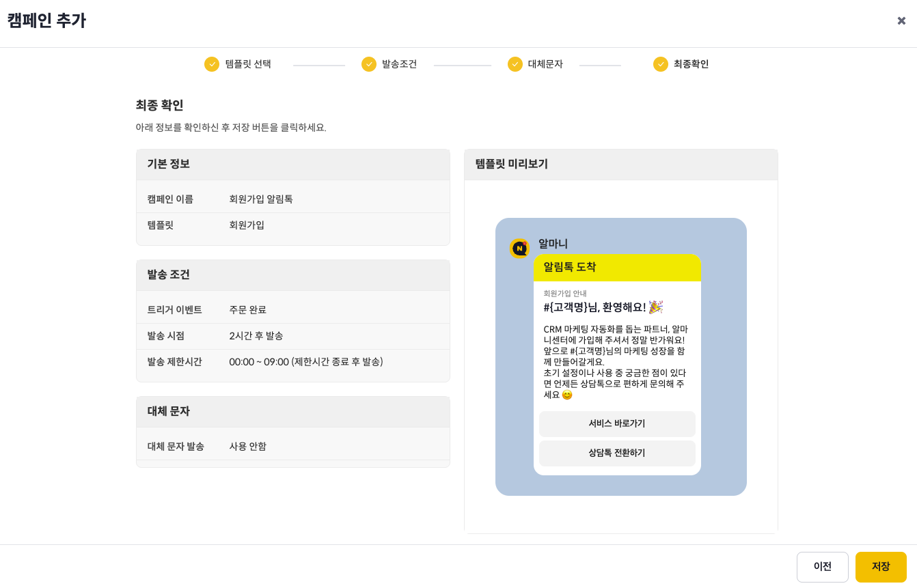Image resolution: width=917 pixels, height=588 pixels.
Task: Close the 캠페인 추가 dialog
Action: 901,20
